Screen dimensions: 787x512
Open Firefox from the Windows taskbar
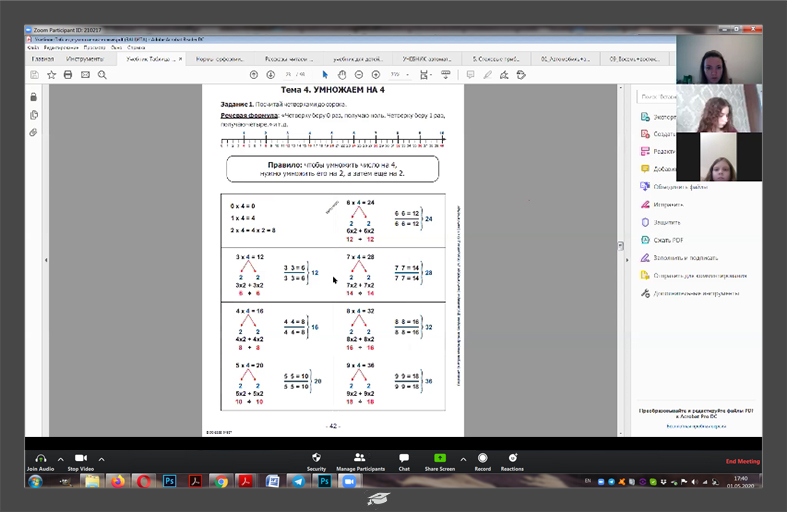[117, 482]
